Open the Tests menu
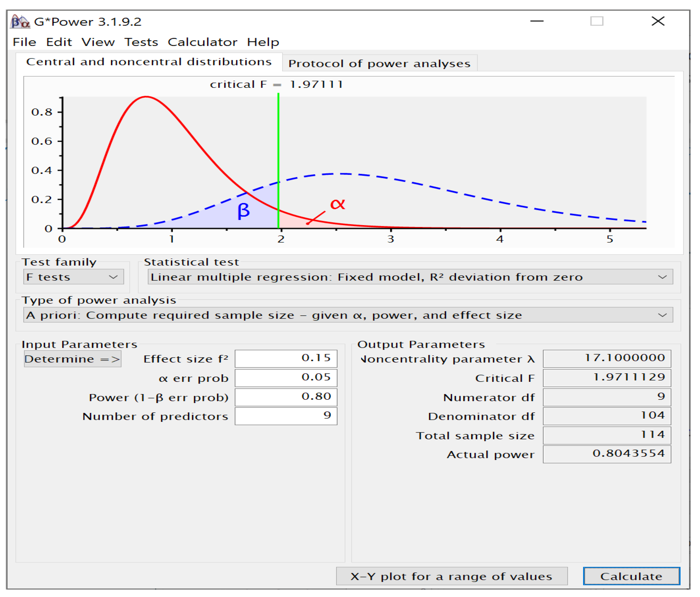This screenshot has height=597, width=700. tap(141, 42)
